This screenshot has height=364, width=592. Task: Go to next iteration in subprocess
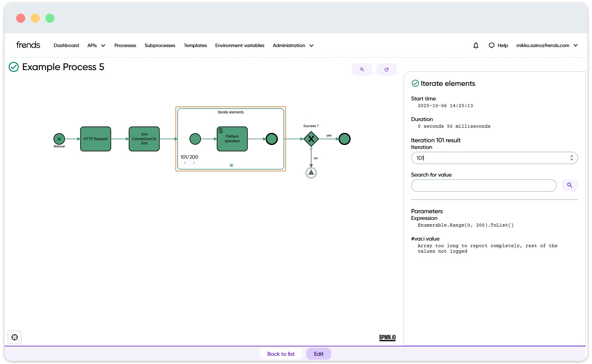[194, 163]
